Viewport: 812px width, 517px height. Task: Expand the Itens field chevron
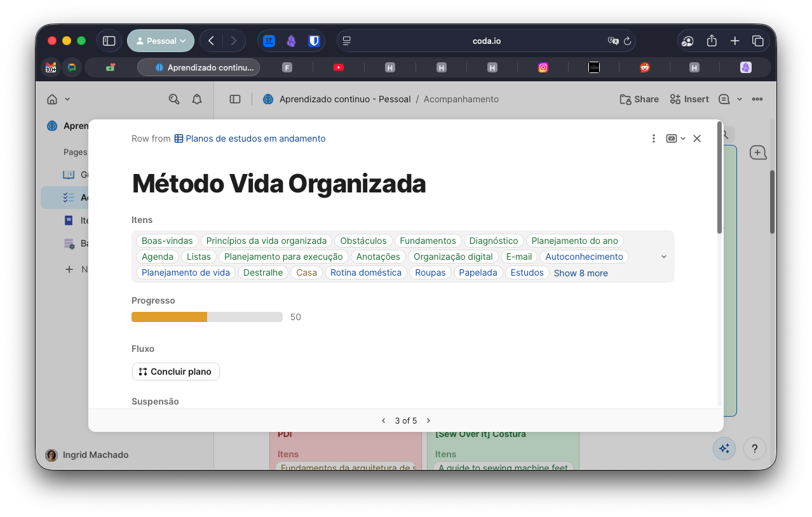coord(664,257)
